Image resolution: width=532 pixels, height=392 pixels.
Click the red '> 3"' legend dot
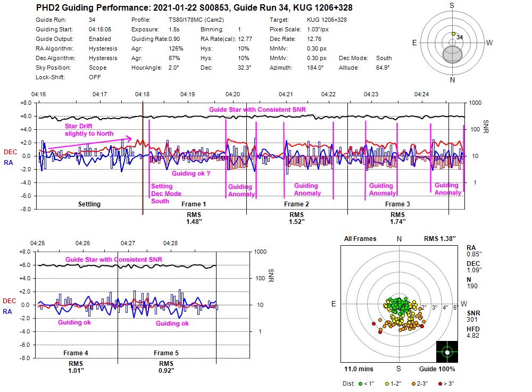coord(440,384)
